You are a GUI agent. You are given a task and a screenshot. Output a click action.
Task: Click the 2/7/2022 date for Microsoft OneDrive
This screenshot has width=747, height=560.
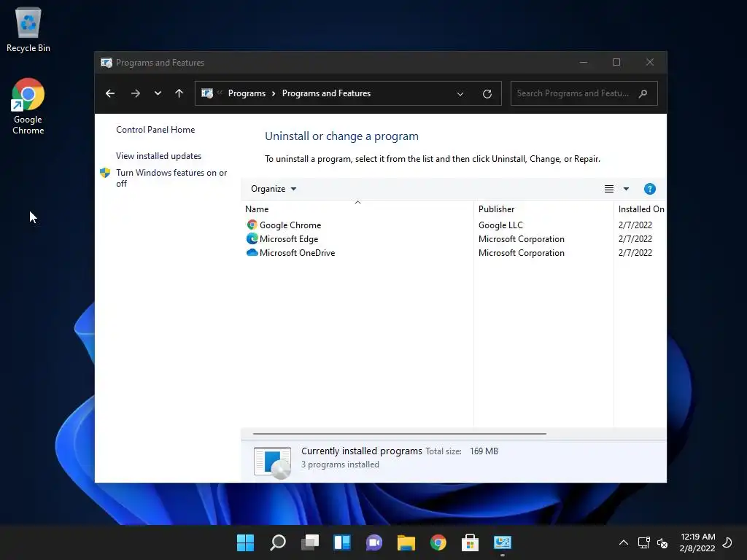point(635,253)
